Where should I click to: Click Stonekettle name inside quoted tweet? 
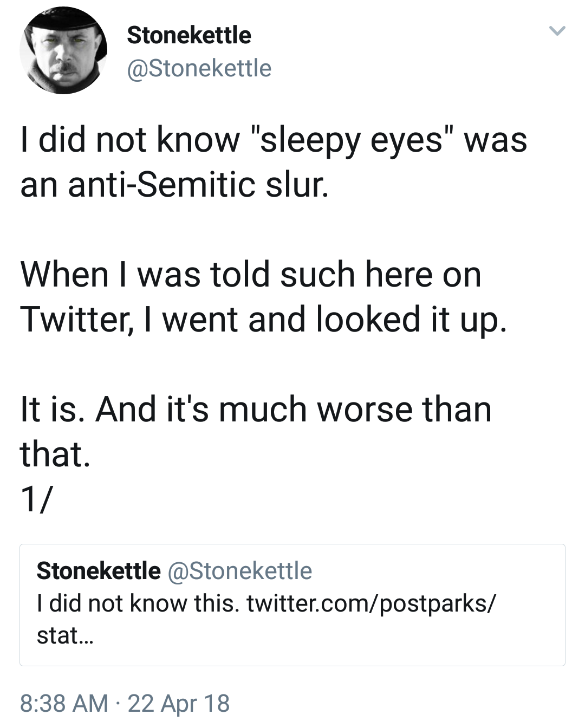tap(98, 571)
